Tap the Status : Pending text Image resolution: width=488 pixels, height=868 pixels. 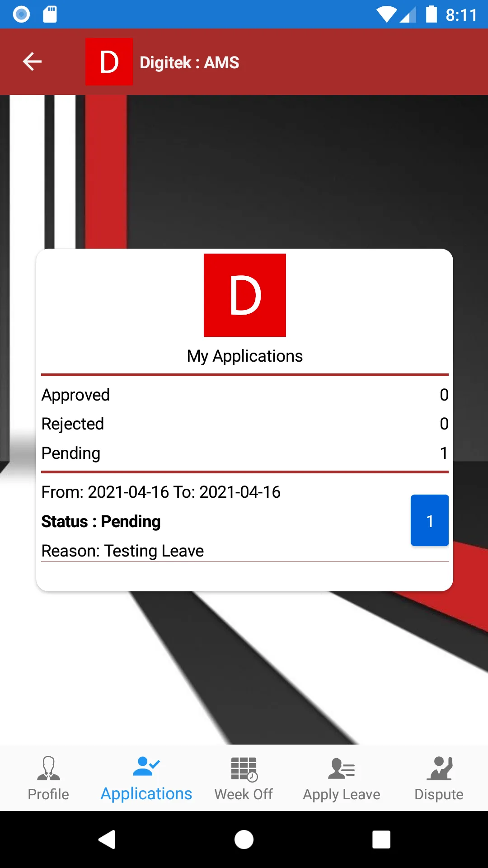coord(101,522)
